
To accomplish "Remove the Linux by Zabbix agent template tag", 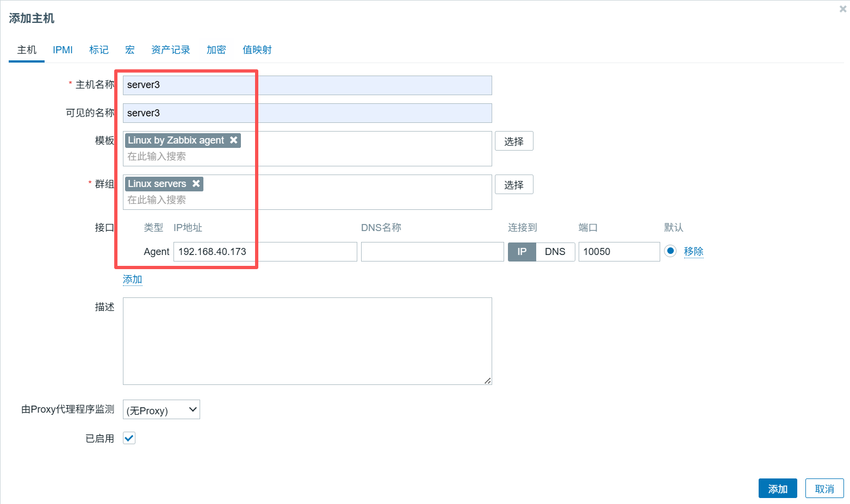I will tap(234, 140).
